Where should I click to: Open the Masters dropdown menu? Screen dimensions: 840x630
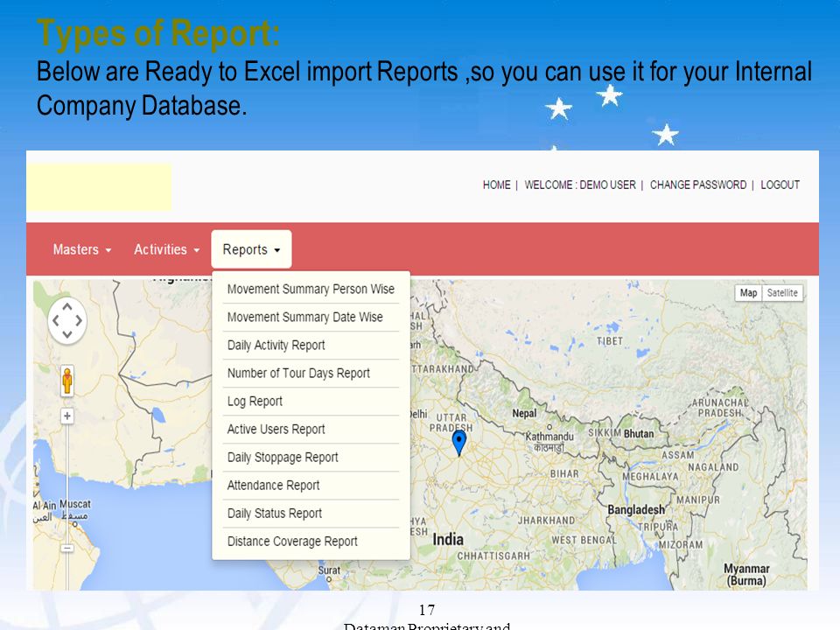point(82,249)
